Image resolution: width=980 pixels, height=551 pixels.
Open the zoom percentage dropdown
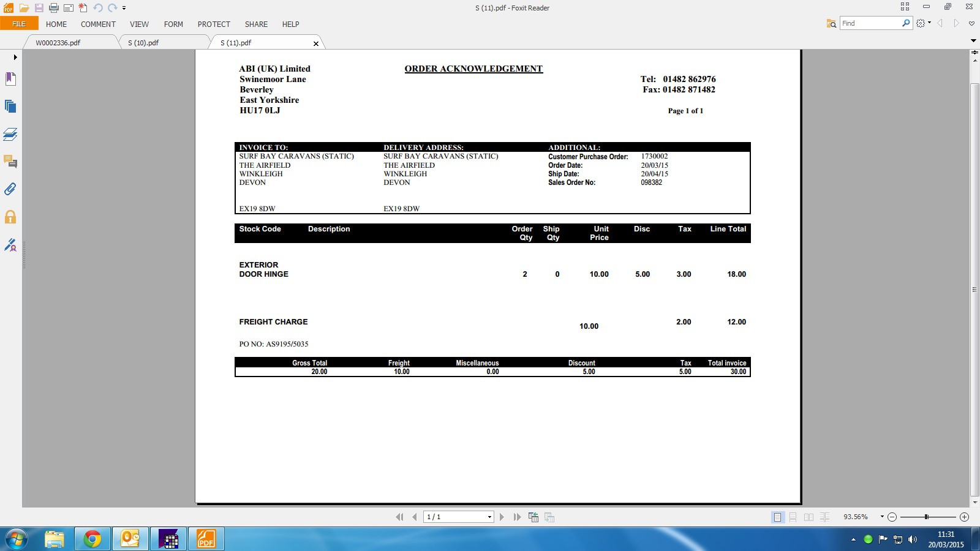(882, 517)
